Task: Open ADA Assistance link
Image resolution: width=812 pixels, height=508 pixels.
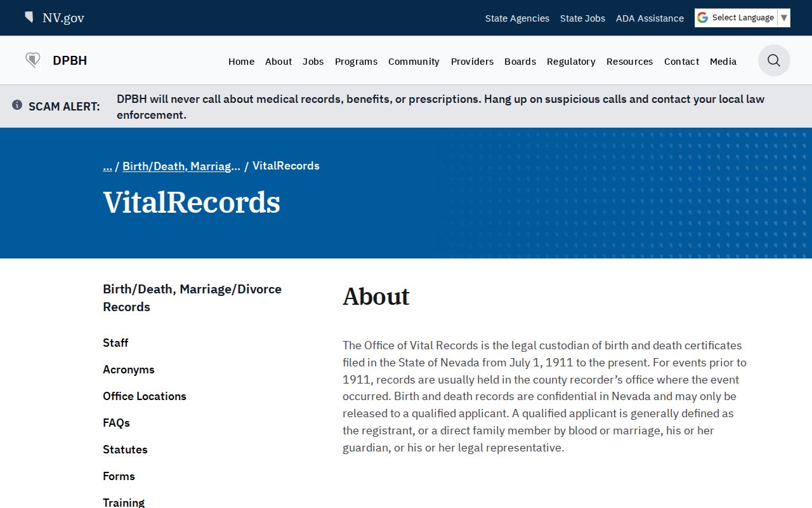Action: click(x=650, y=18)
